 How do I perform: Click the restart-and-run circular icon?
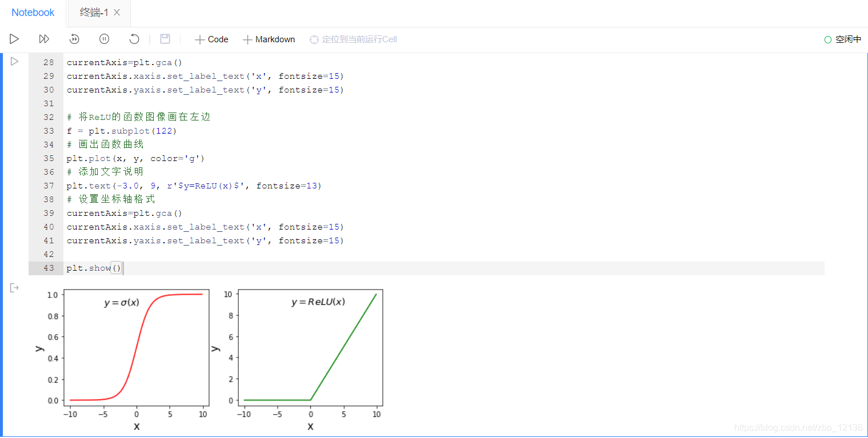(74, 39)
